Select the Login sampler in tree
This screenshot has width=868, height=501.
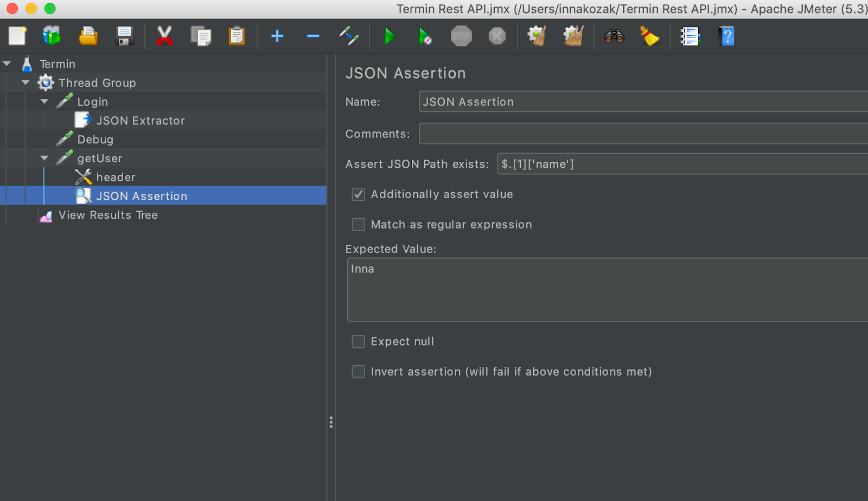tap(93, 102)
